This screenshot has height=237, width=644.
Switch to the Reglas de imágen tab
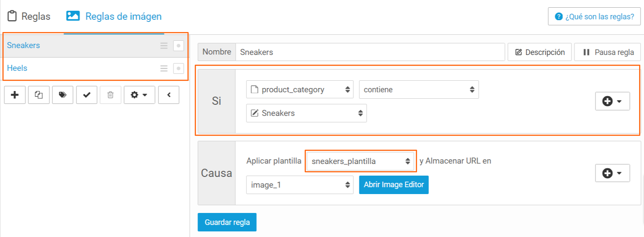click(x=114, y=16)
